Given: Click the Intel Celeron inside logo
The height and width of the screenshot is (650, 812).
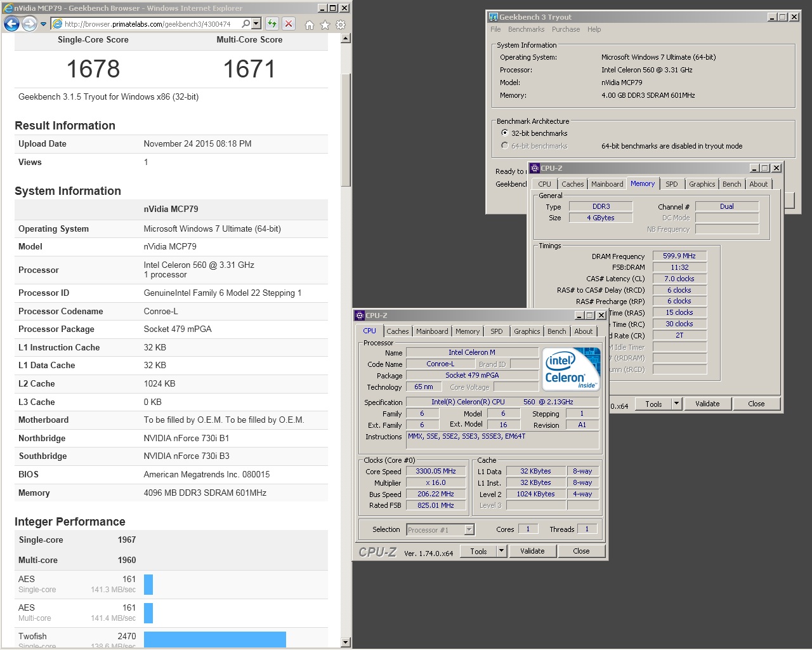Looking at the screenshot, I should pyautogui.click(x=571, y=369).
